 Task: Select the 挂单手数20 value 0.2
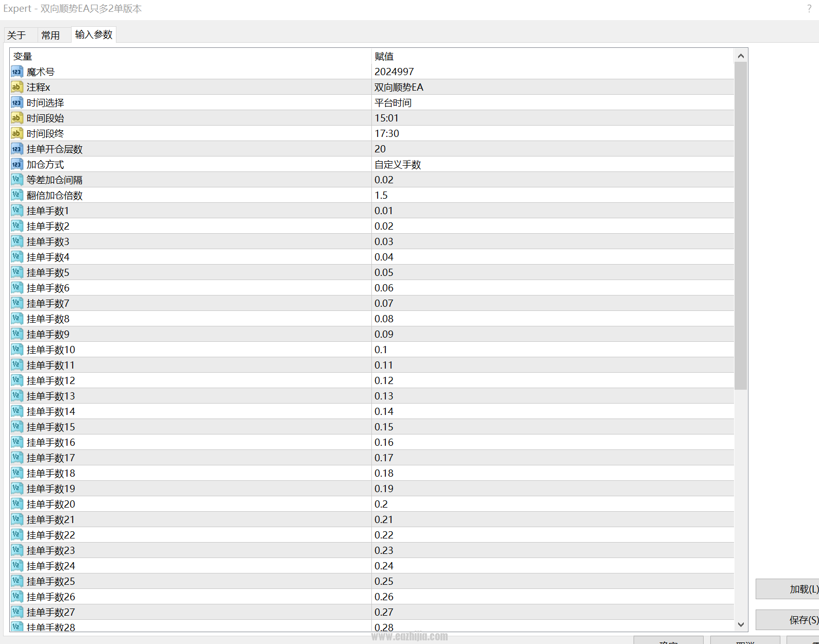[381, 504]
